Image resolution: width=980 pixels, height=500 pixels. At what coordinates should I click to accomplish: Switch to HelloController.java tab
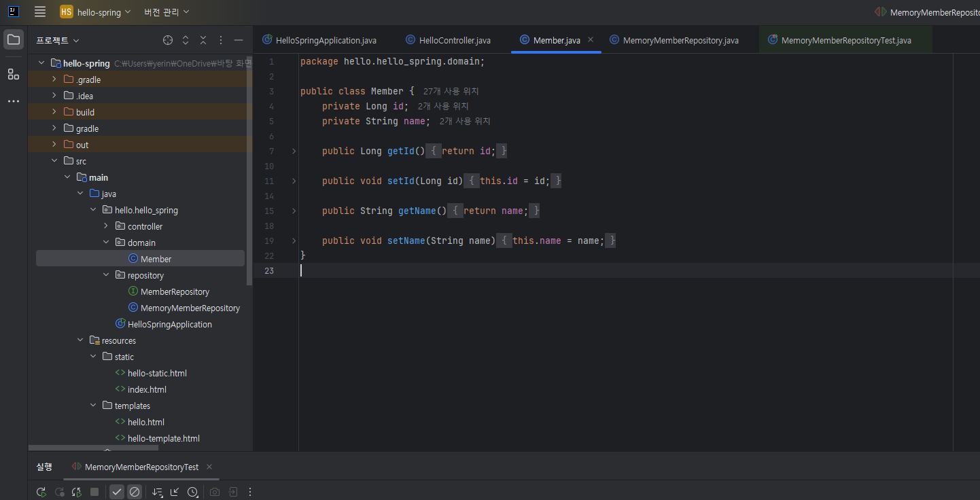[448, 40]
